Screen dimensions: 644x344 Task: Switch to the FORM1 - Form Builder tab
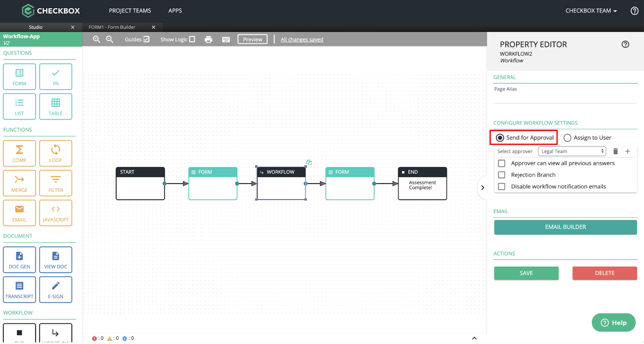tap(112, 27)
